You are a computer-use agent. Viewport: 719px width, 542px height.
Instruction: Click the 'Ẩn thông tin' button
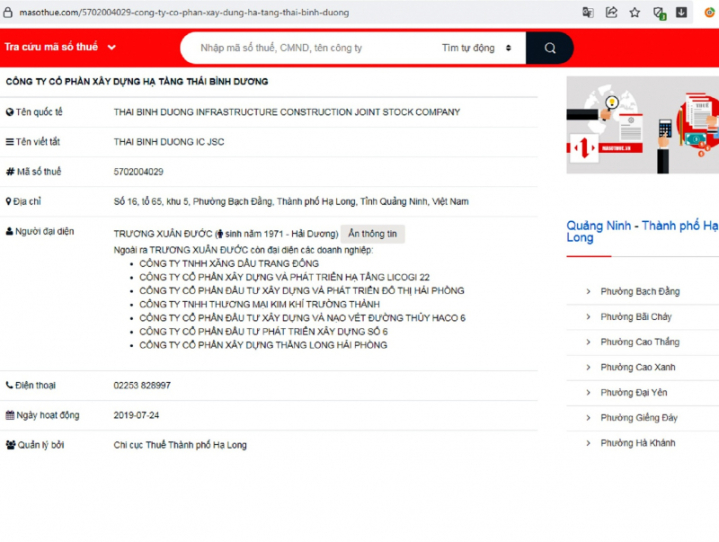pyautogui.click(x=373, y=233)
